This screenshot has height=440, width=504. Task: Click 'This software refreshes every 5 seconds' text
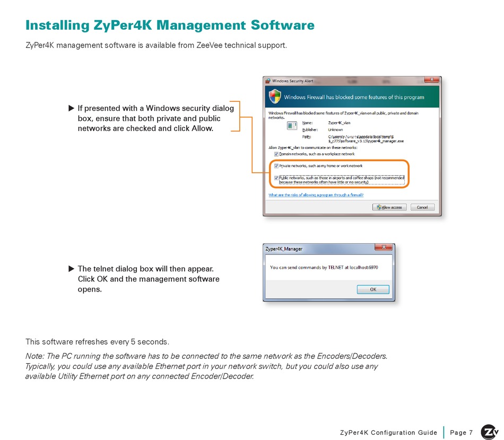point(98,342)
